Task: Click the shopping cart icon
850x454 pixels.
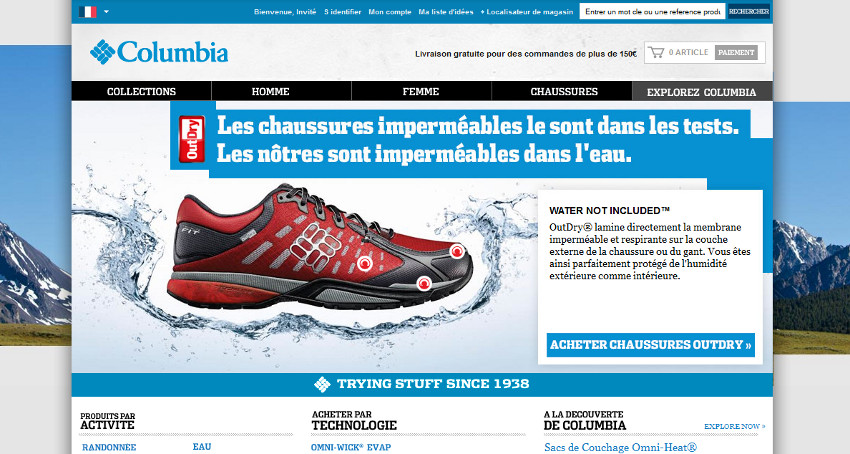Action: click(656, 52)
